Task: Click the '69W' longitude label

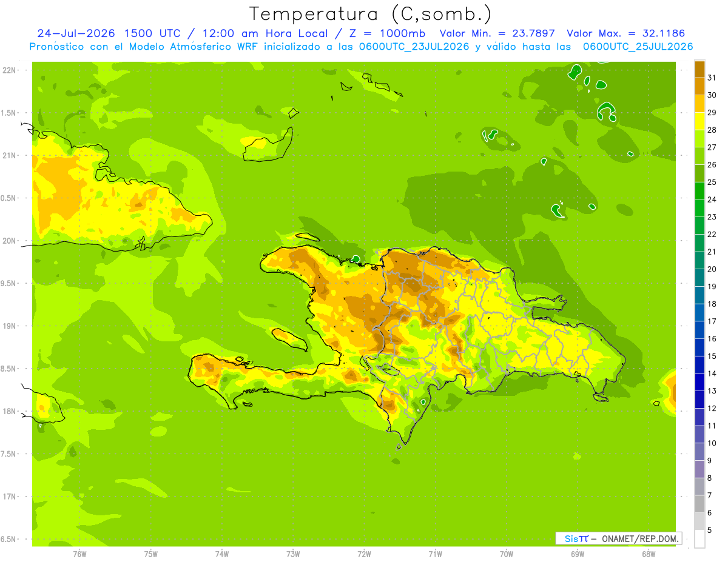Action: click(x=577, y=554)
